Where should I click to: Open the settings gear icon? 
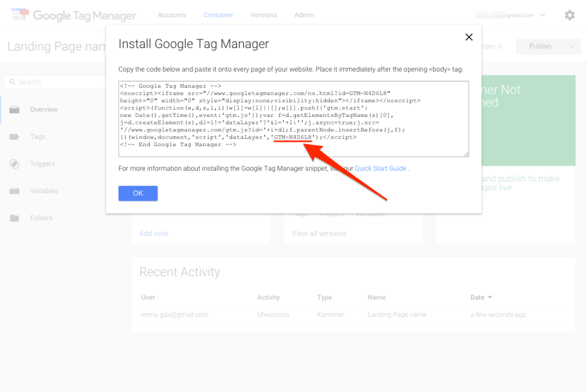click(x=569, y=15)
